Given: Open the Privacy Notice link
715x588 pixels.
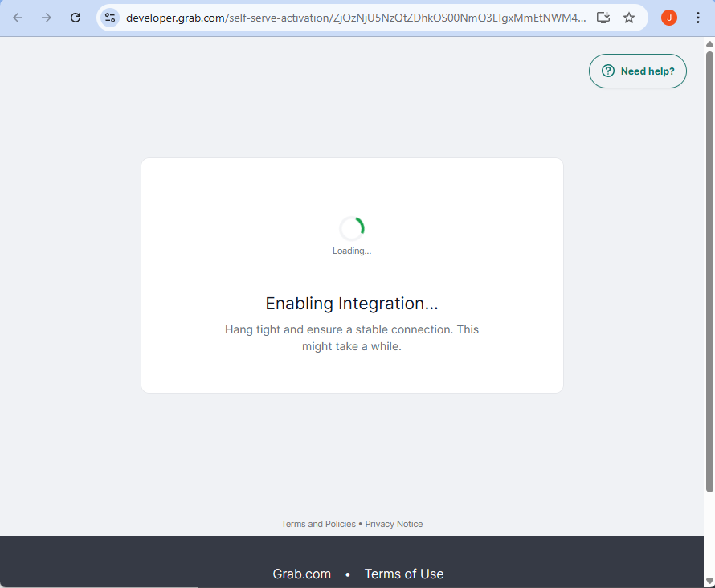Looking at the screenshot, I should tap(394, 524).
